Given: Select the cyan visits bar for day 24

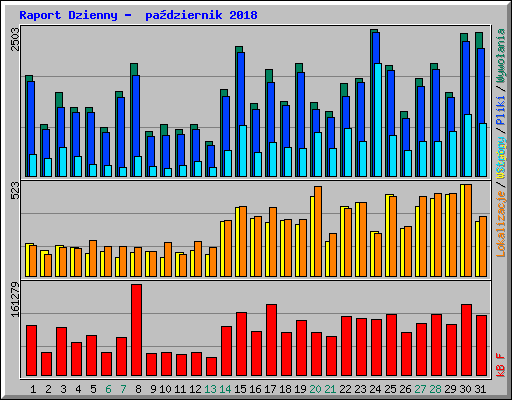Looking at the screenshot, I should pos(378,120).
